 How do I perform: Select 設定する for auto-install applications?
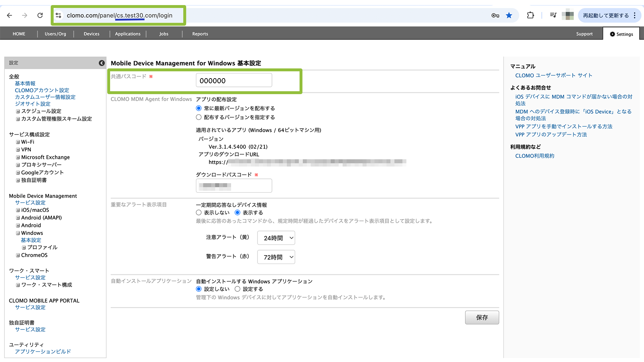click(237, 289)
